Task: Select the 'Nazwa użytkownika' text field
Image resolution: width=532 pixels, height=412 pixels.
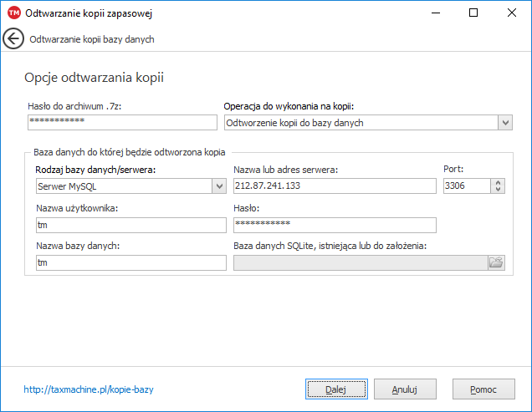Action: [131, 225]
